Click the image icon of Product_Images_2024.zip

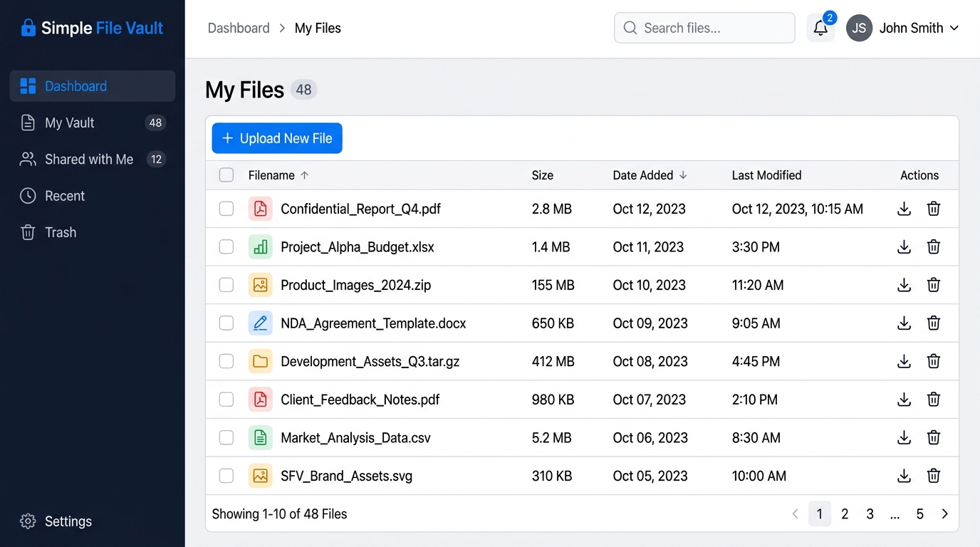tap(261, 285)
